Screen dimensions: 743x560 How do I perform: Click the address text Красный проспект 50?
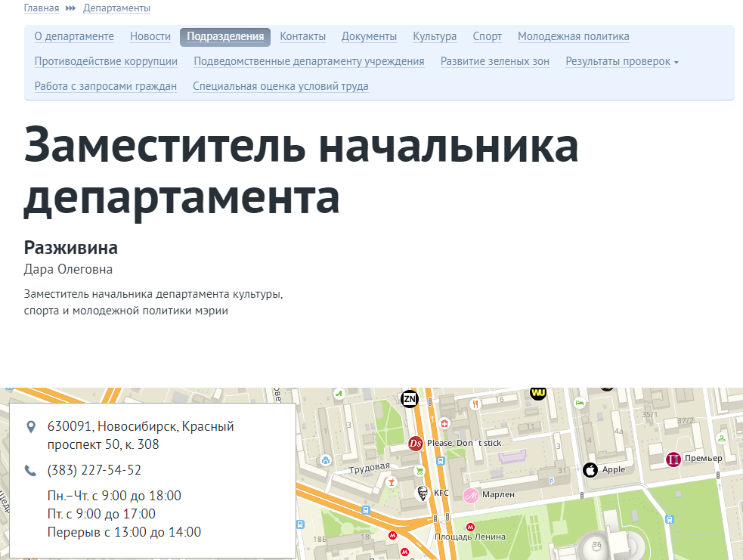point(141,435)
